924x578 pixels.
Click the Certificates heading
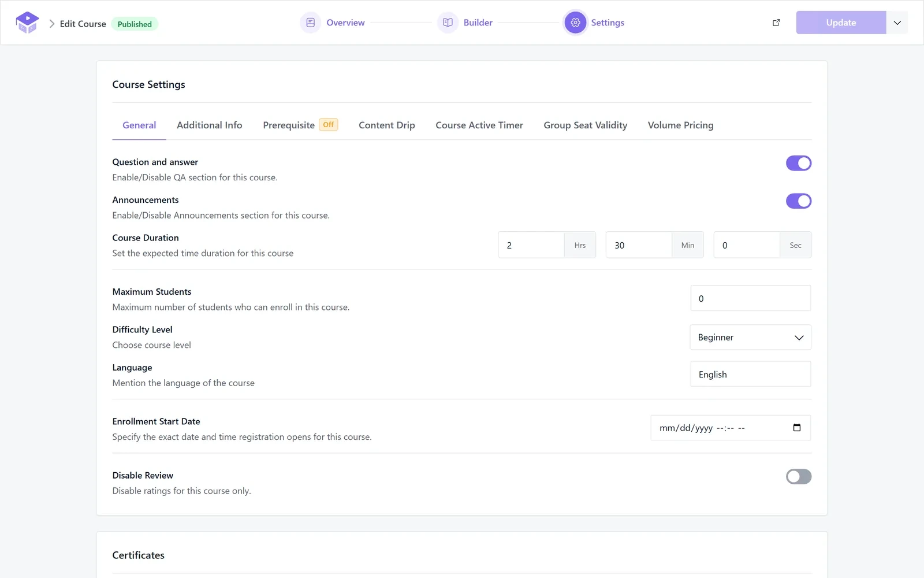tap(138, 555)
